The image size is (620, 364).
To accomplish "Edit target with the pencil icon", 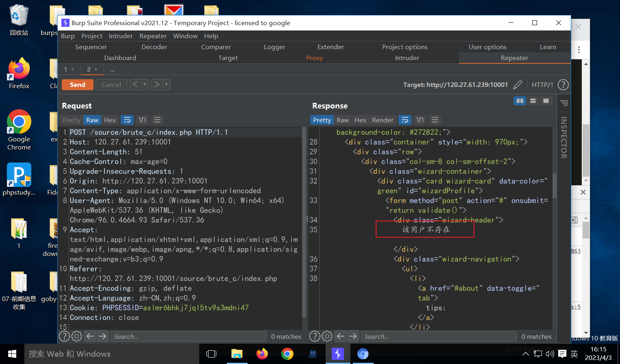I will (x=518, y=84).
